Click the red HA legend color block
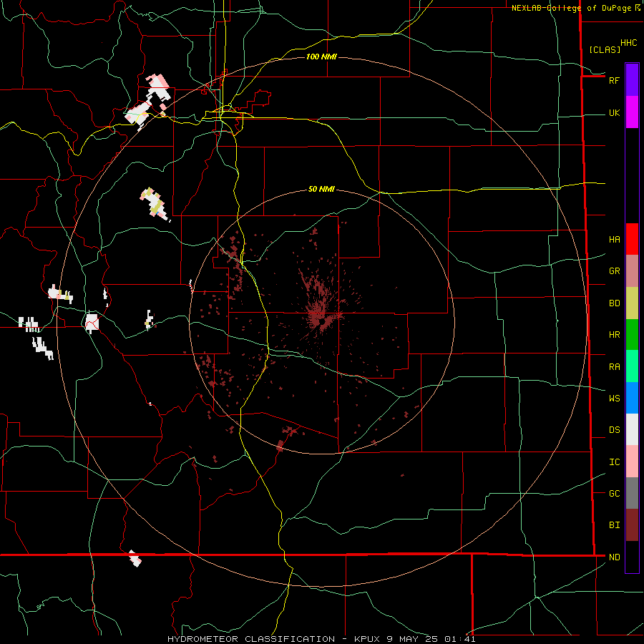 click(632, 239)
